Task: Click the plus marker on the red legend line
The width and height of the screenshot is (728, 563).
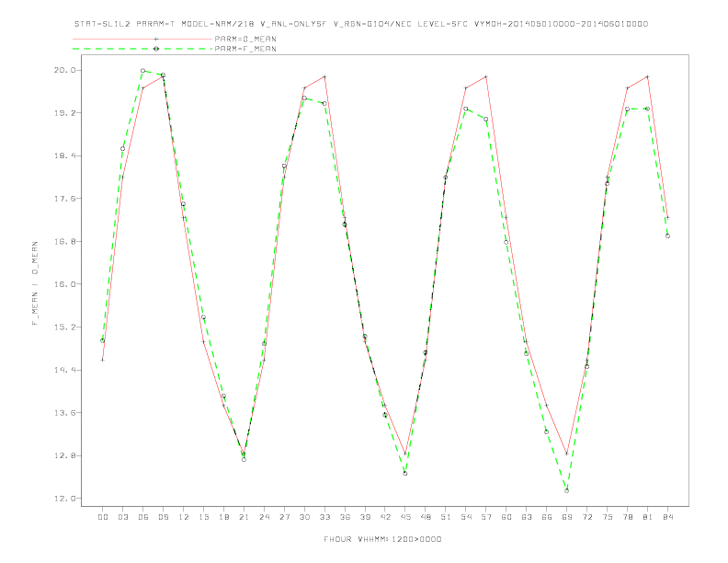Action: pos(156,39)
